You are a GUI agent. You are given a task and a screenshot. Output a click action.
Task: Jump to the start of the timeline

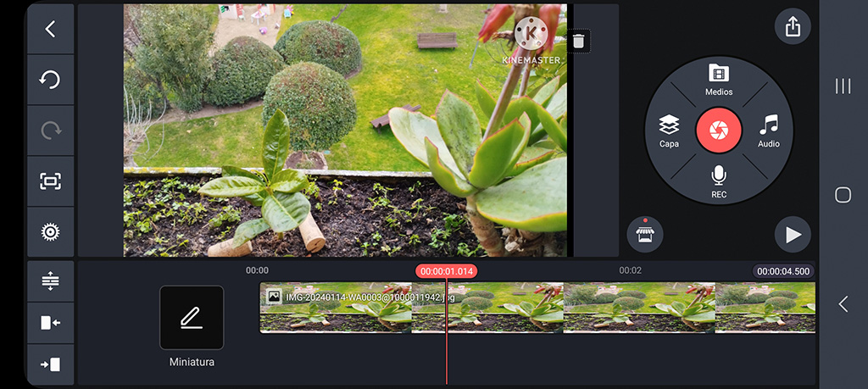(50, 323)
